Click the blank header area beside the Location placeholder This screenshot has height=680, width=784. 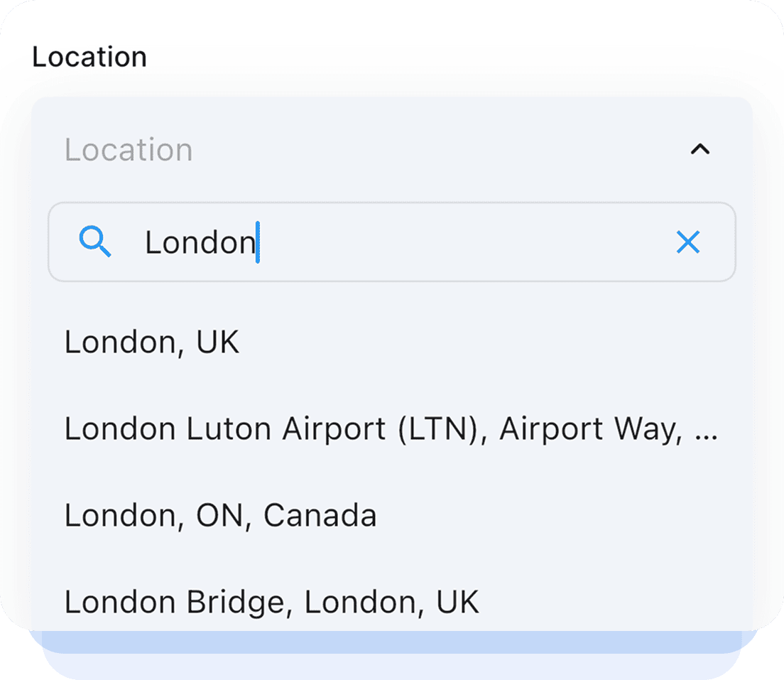coord(440,150)
